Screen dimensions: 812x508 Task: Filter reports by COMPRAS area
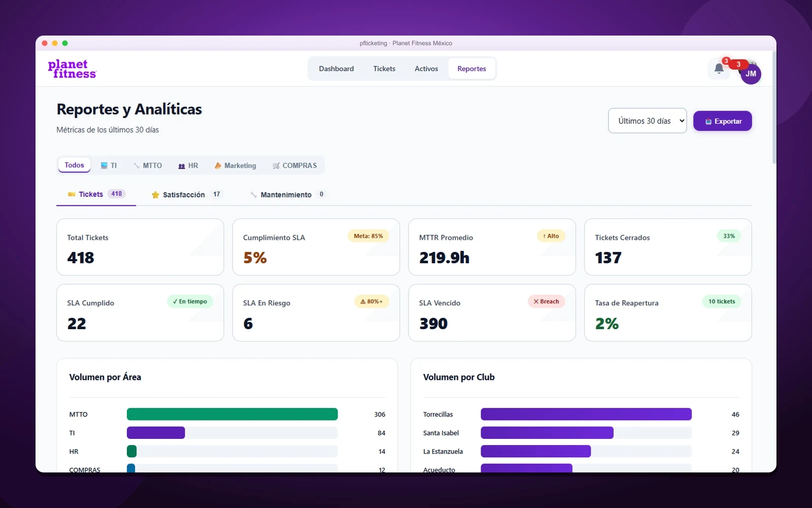tap(295, 166)
